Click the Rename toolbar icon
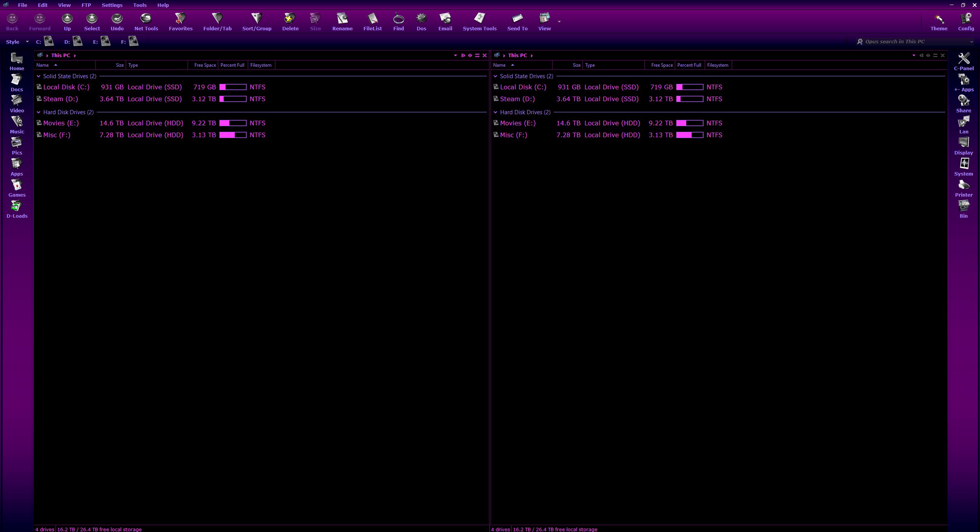 coord(342,18)
